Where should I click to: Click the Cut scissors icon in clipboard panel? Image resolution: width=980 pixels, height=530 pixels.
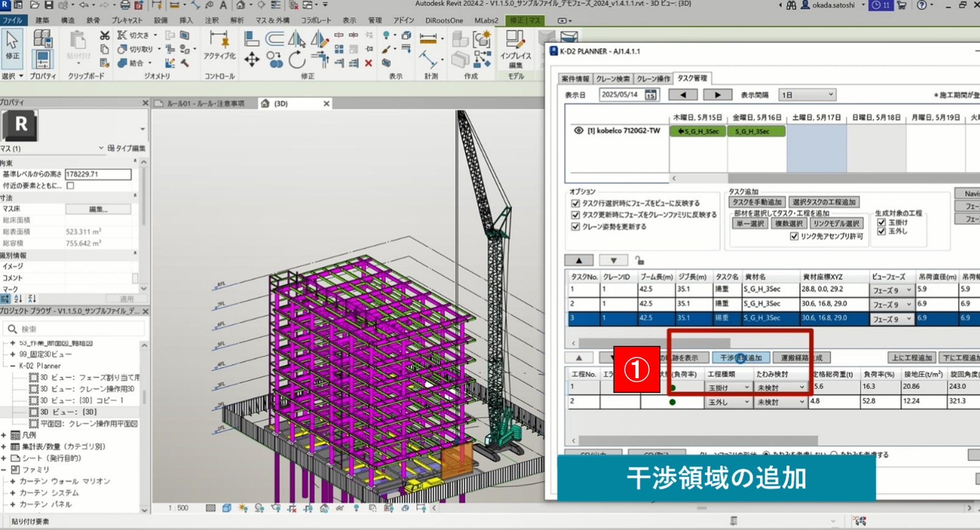tap(105, 36)
